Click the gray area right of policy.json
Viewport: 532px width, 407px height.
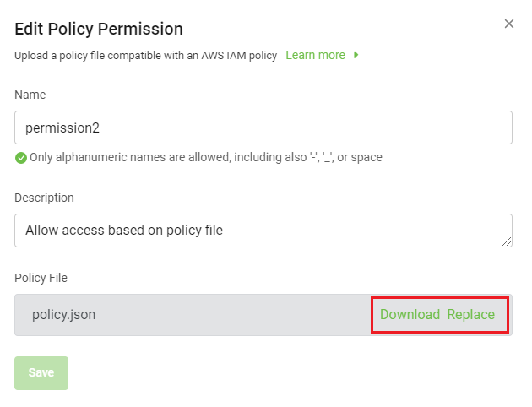click(236, 314)
